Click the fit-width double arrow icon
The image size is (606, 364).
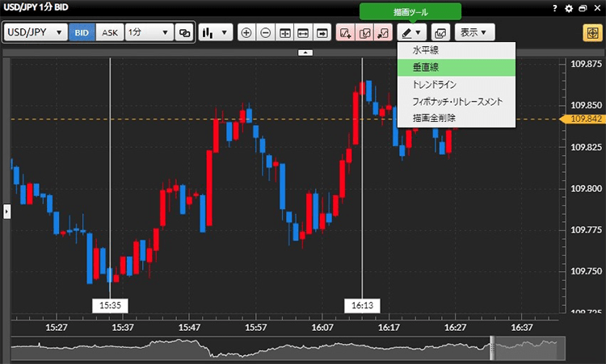click(x=303, y=33)
